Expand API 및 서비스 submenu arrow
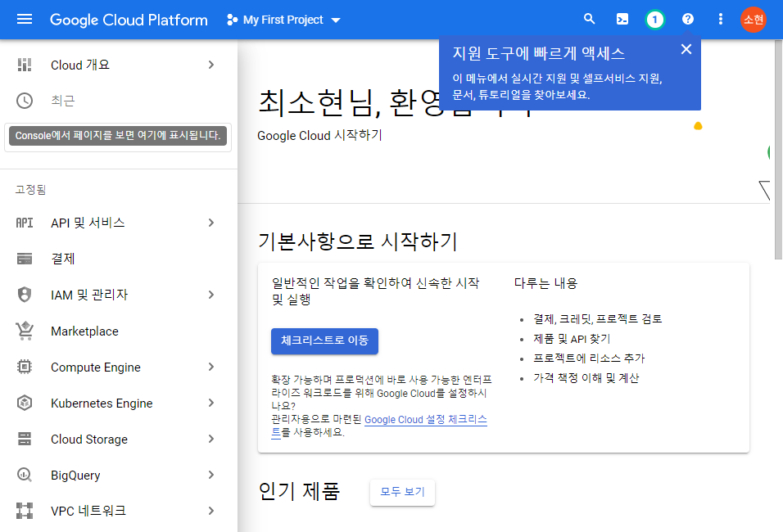 pyautogui.click(x=211, y=223)
